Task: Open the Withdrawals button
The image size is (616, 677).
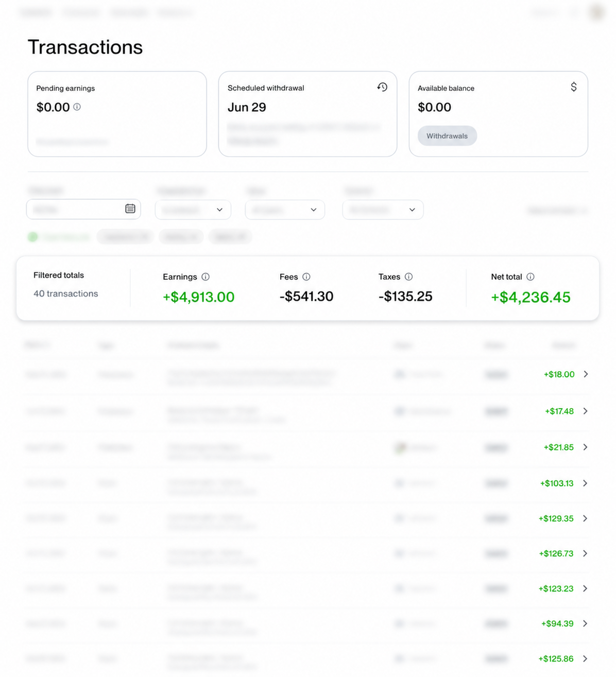Action: (x=447, y=136)
